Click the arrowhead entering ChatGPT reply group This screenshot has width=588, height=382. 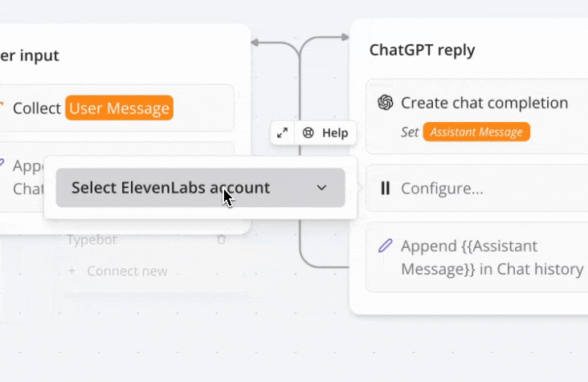pyautogui.click(x=345, y=37)
